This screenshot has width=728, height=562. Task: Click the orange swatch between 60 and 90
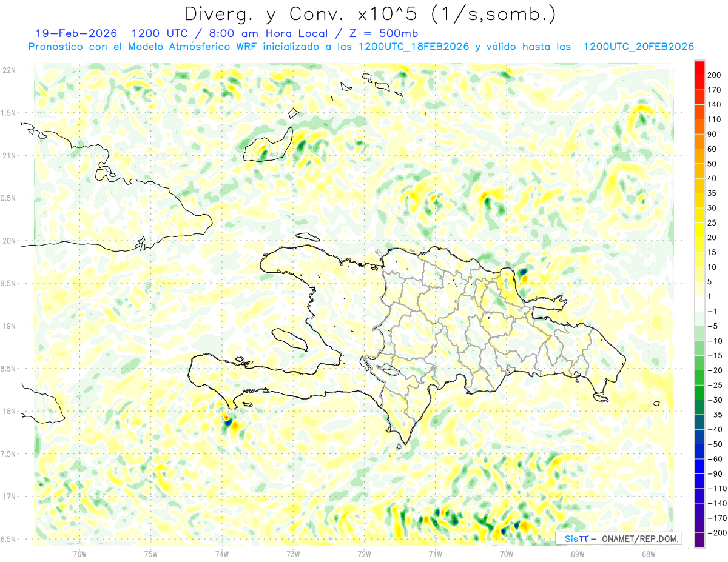(699, 141)
